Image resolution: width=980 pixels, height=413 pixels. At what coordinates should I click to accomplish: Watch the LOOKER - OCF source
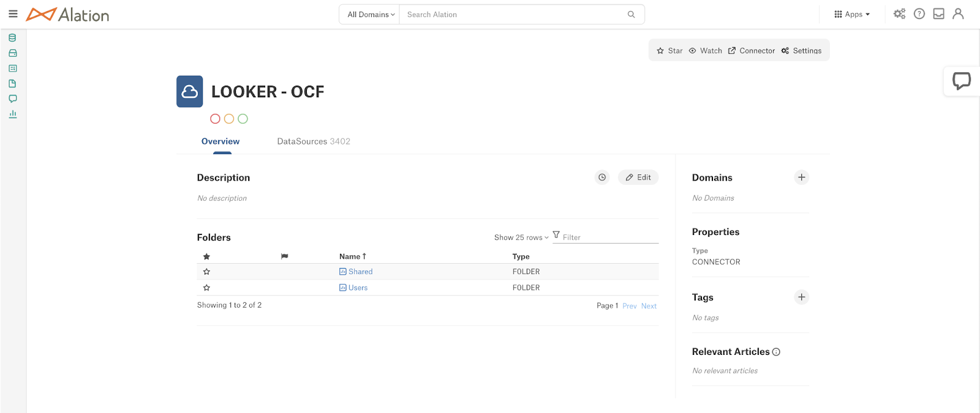[706, 51]
